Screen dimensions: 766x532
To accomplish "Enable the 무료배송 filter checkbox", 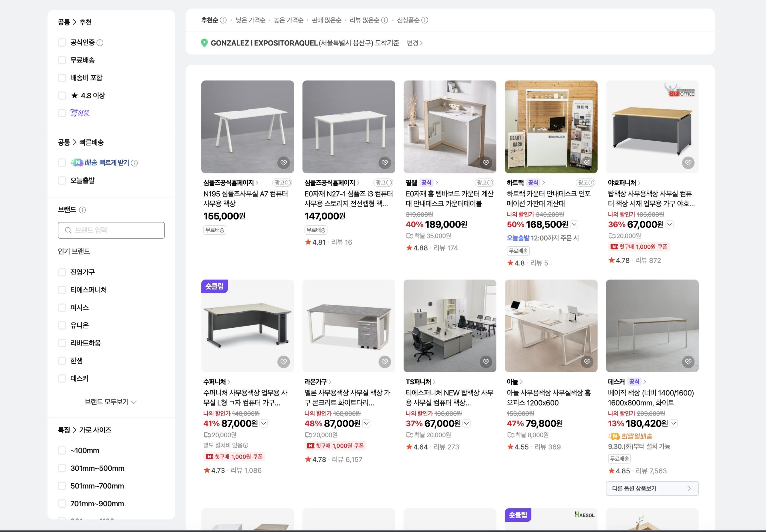I will tap(62, 60).
